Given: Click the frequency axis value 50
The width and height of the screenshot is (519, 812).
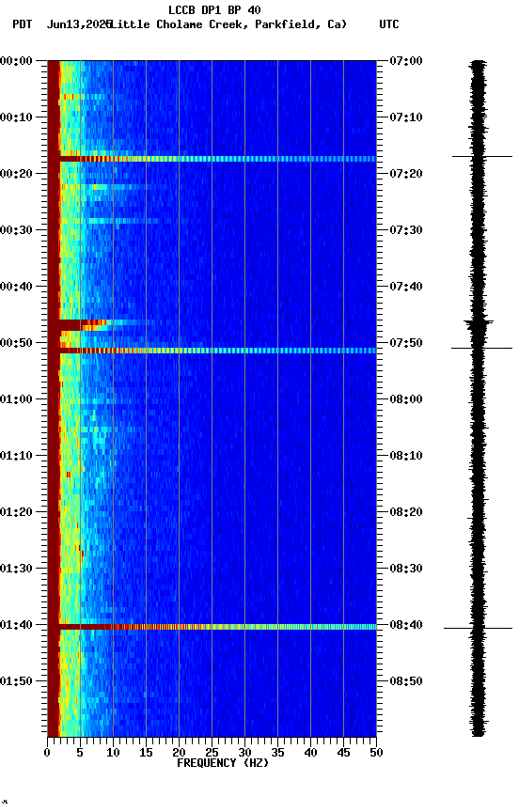Looking at the screenshot, I should (x=376, y=753).
